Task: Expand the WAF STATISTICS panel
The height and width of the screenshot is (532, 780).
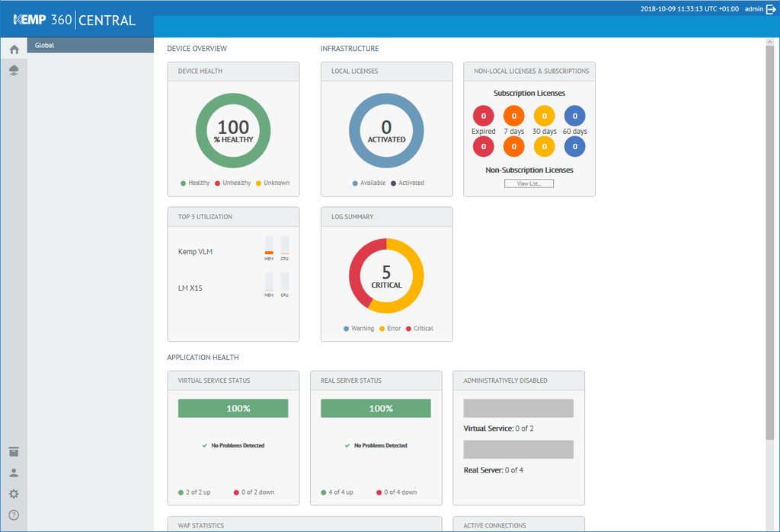Action: pyautogui.click(x=305, y=525)
